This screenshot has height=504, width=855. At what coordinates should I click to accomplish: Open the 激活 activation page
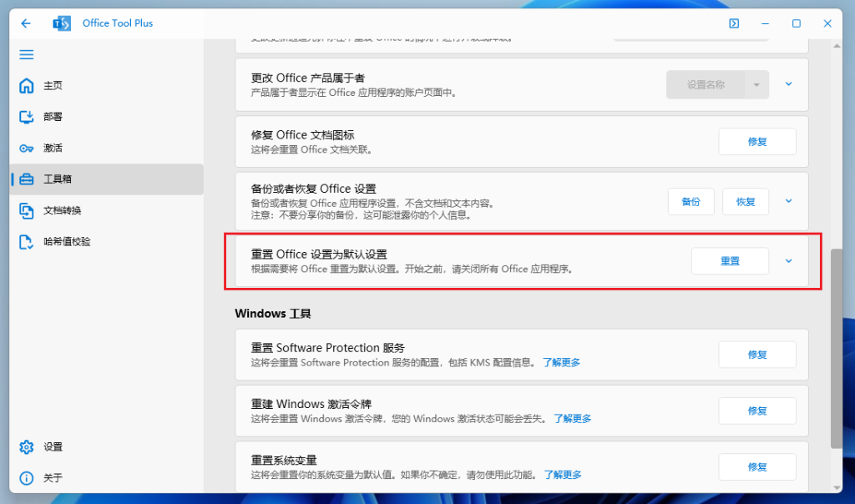click(x=106, y=148)
